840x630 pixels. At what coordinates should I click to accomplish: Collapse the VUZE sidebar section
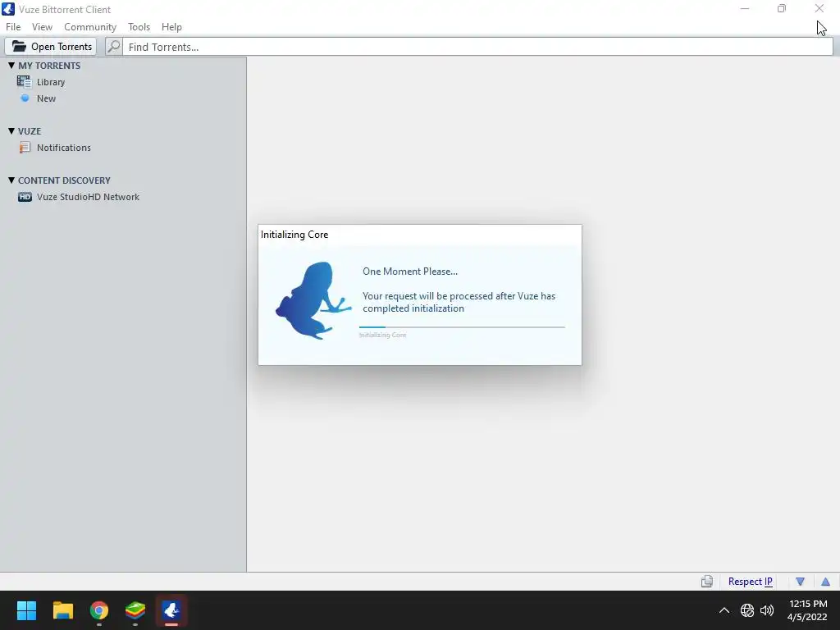[11, 130]
